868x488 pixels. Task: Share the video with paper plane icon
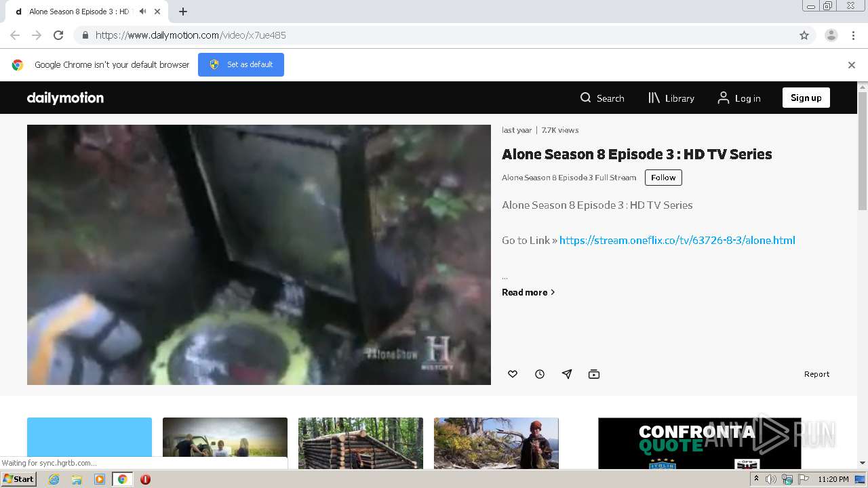coord(567,374)
